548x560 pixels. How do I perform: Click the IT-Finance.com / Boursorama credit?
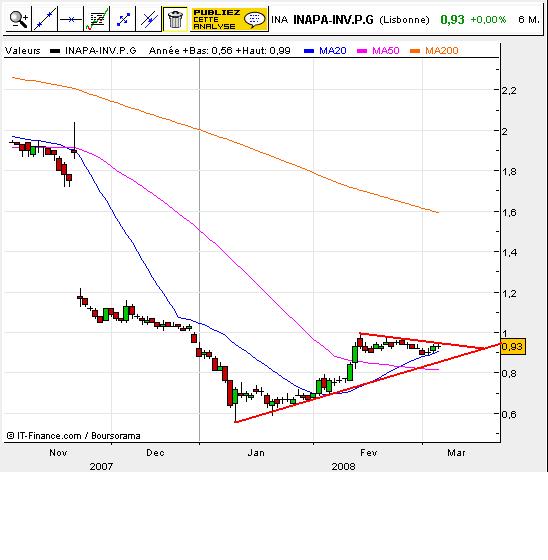pyautogui.click(x=74, y=436)
